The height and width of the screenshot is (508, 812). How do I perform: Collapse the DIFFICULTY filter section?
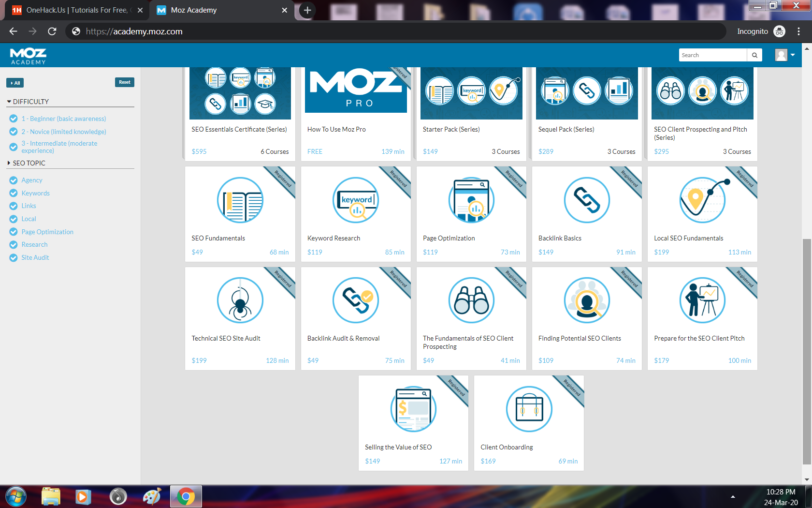[9, 102]
